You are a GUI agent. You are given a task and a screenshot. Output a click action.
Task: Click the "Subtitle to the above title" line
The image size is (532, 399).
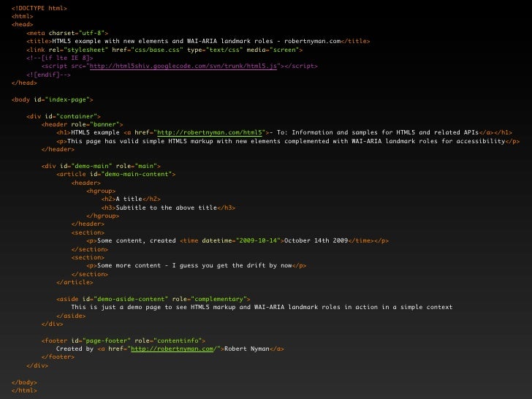click(x=168, y=208)
